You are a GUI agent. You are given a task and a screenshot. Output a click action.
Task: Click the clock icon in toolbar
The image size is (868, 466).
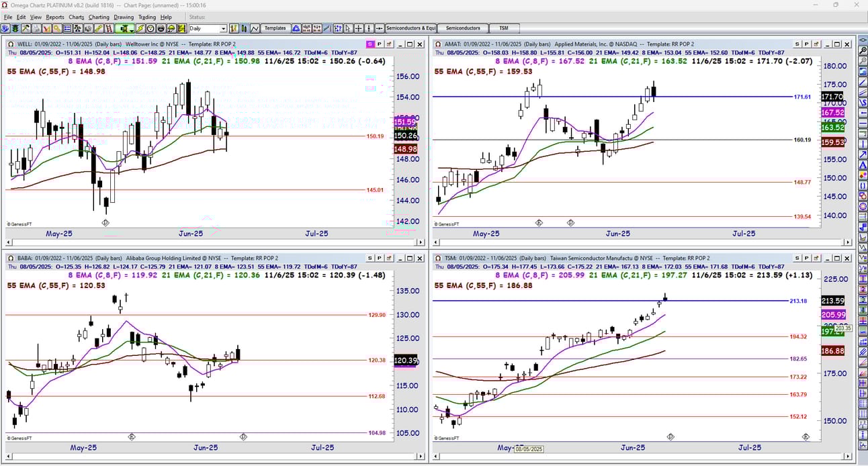(151, 29)
